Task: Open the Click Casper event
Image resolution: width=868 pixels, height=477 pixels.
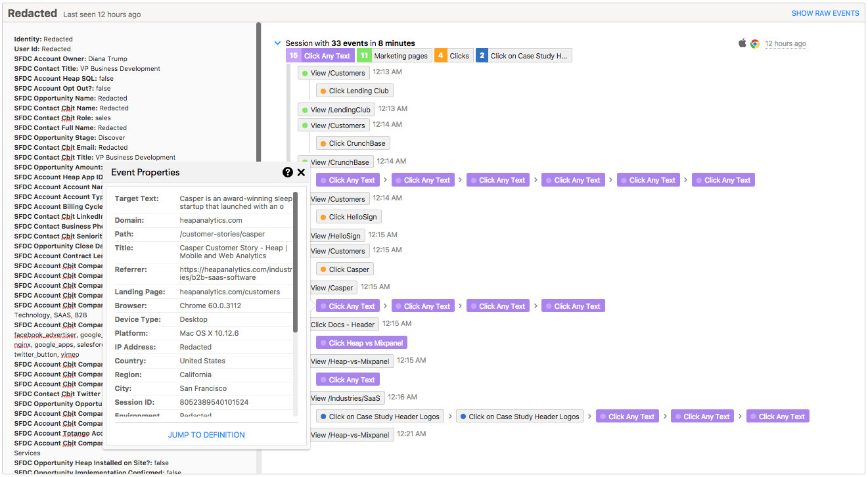Action: pos(345,269)
